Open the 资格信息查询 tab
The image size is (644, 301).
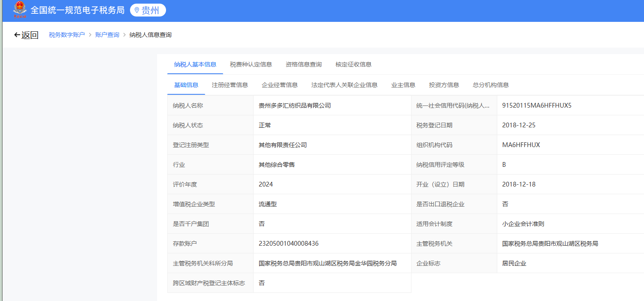point(304,64)
